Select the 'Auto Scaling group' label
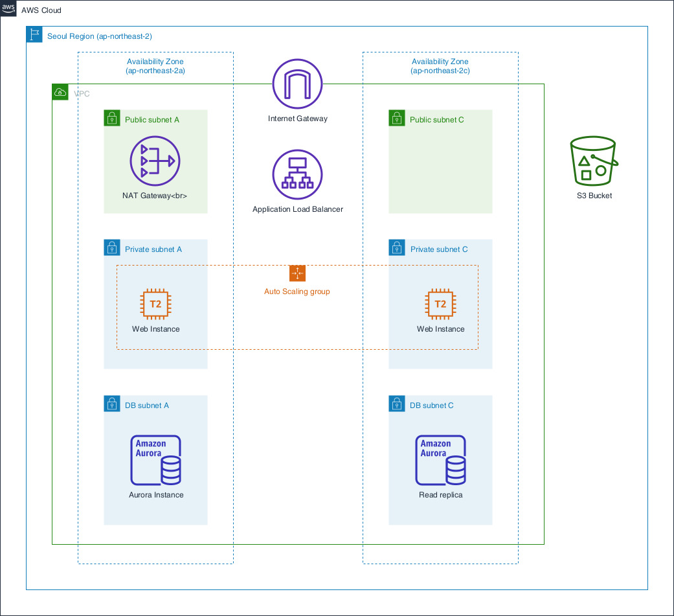674x616 pixels. coord(297,291)
